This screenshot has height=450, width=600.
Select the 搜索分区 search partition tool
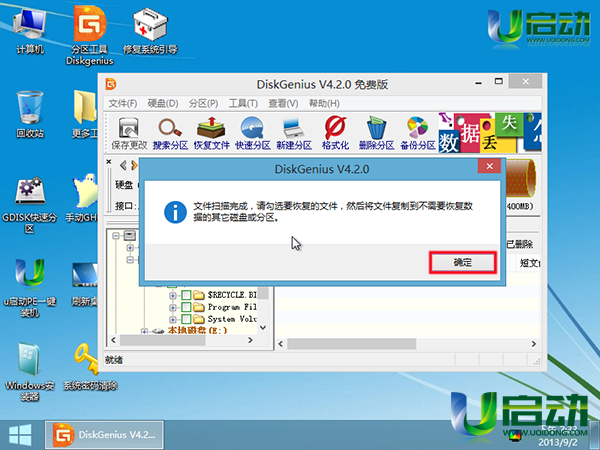(x=170, y=133)
